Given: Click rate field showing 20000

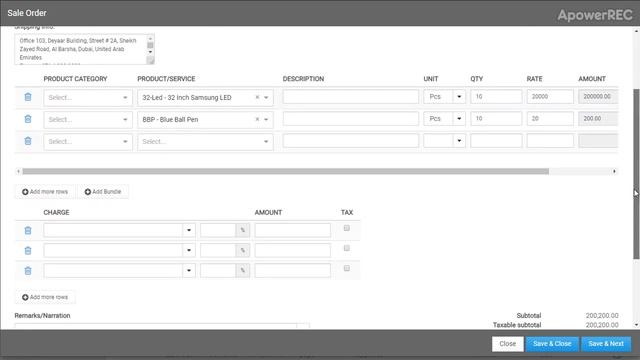Looking at the screenshot, I should (550, 97).
